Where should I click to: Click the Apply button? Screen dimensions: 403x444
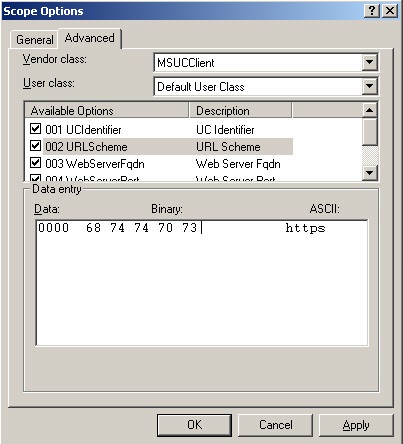[x=356, y=425]
